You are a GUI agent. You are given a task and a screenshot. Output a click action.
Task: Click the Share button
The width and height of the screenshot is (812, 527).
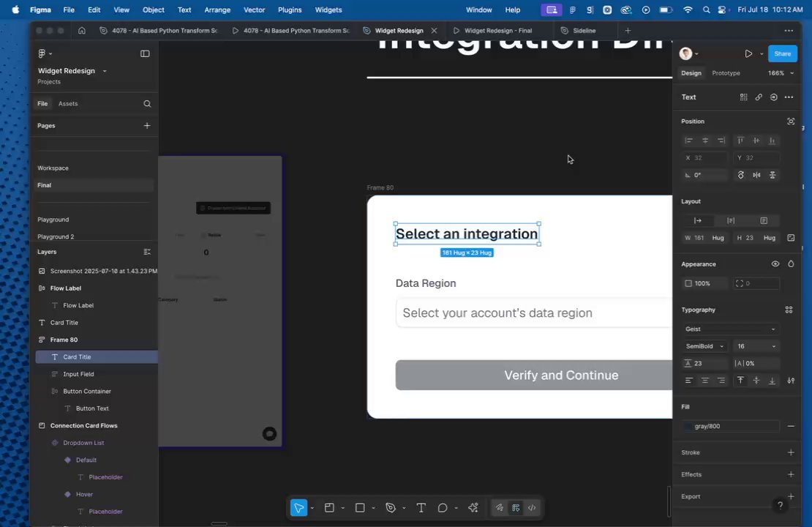click(x=782, y=54)
